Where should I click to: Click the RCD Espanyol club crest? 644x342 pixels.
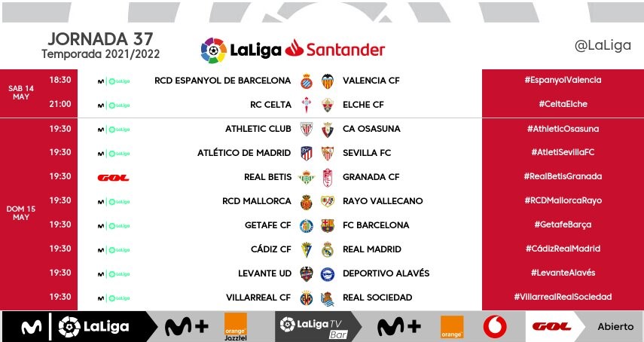[x=307, y=81]
